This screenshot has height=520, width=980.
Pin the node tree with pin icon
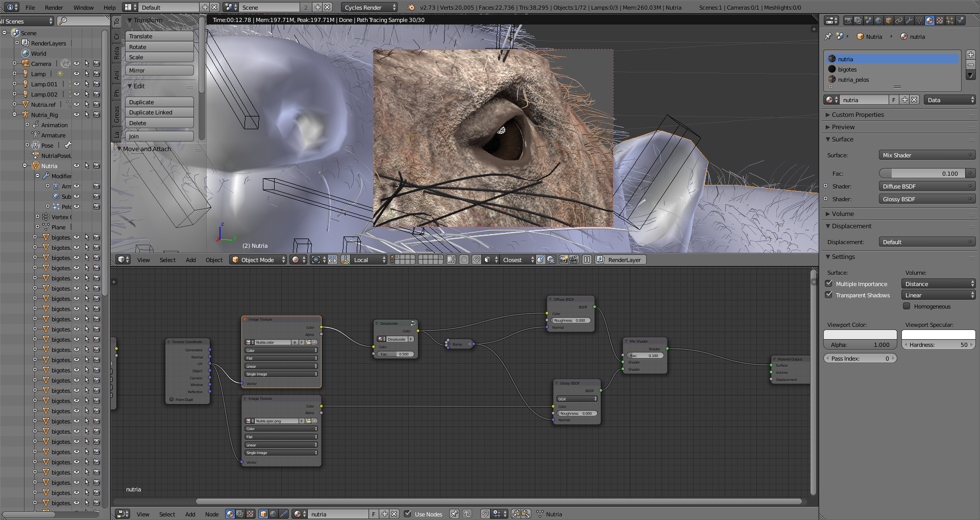click(x=454, y=514)
